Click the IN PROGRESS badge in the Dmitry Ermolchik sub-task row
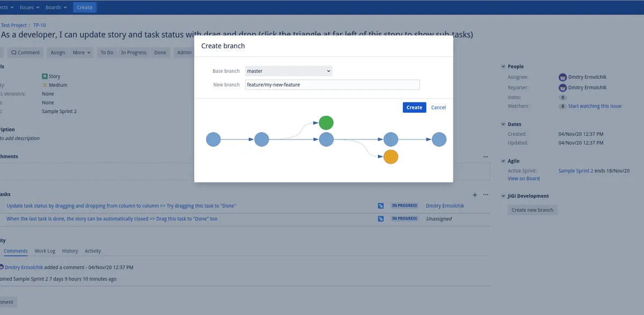The height and width of the screenshot is (315, 644). coord(405,206)
